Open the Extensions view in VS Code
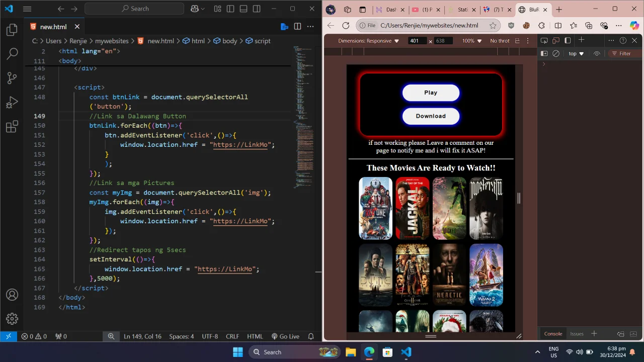The height and width of the screenshot is (362, 644). (x=12, y=127)
